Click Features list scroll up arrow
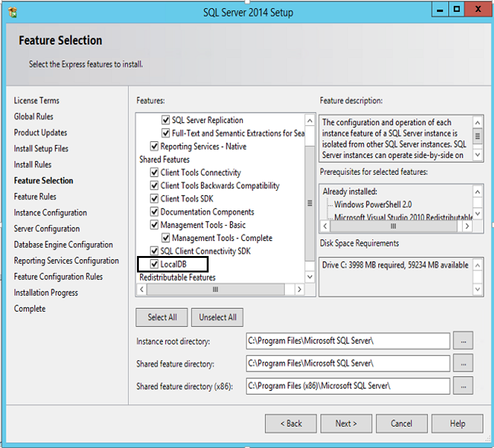The width and height of the screenshot is (494, 448). click(x=310, y=120)
